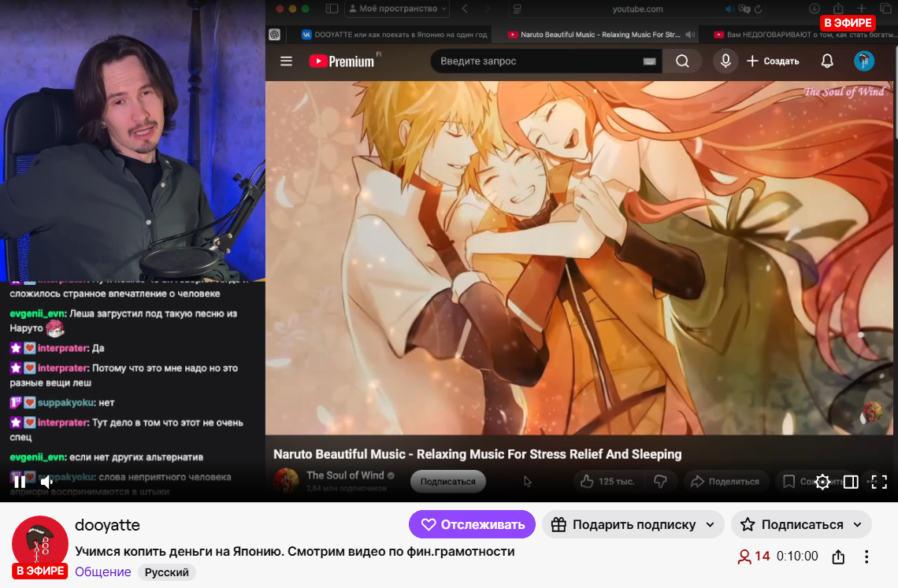898x588 pixels.
Task: Click the youtube.com address bar
Action: pyautogui.click(x=637, y=9)
